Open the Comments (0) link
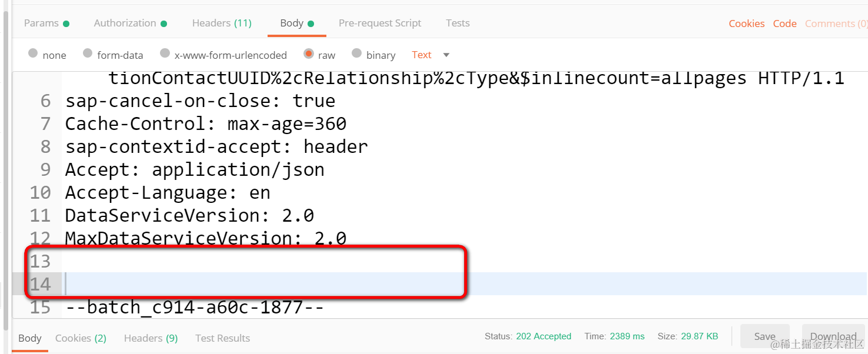 tap(836, 24)
